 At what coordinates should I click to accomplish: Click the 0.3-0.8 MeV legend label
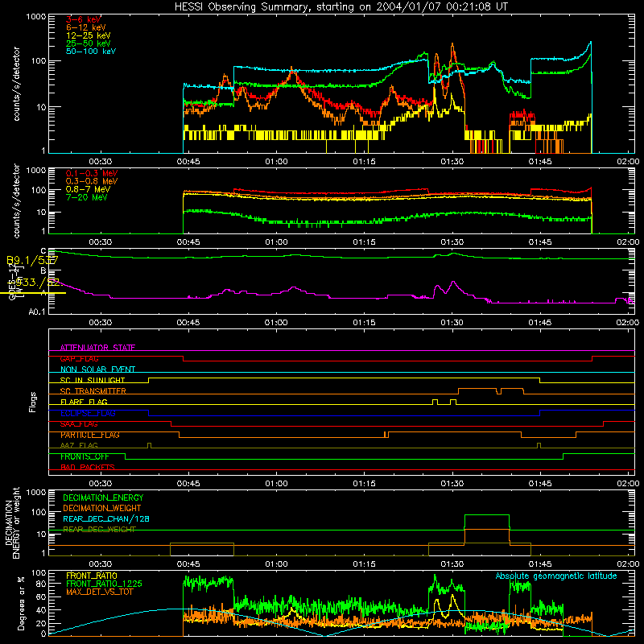pos(92,181)
